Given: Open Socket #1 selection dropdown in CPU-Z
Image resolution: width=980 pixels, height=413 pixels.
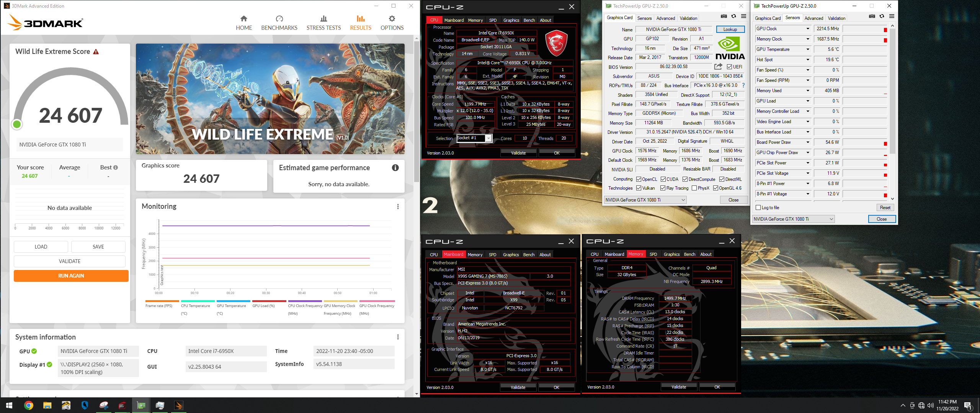Looking at the screenshot, I should click(x=474, y=138).
